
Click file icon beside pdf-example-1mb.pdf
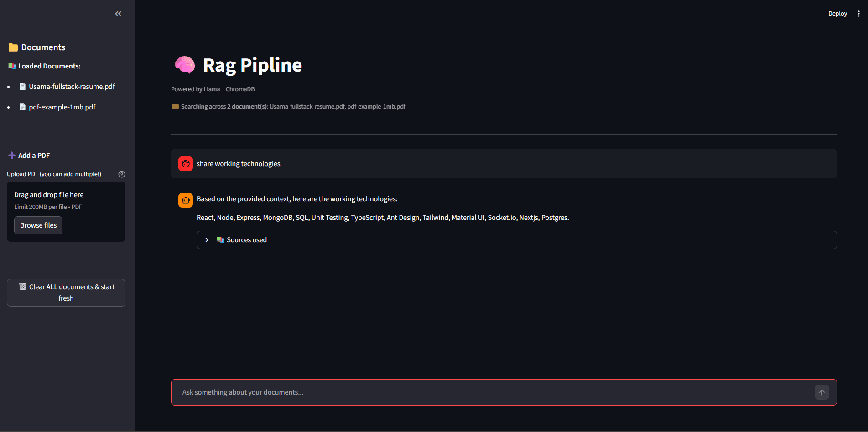(x=22, y=107)
